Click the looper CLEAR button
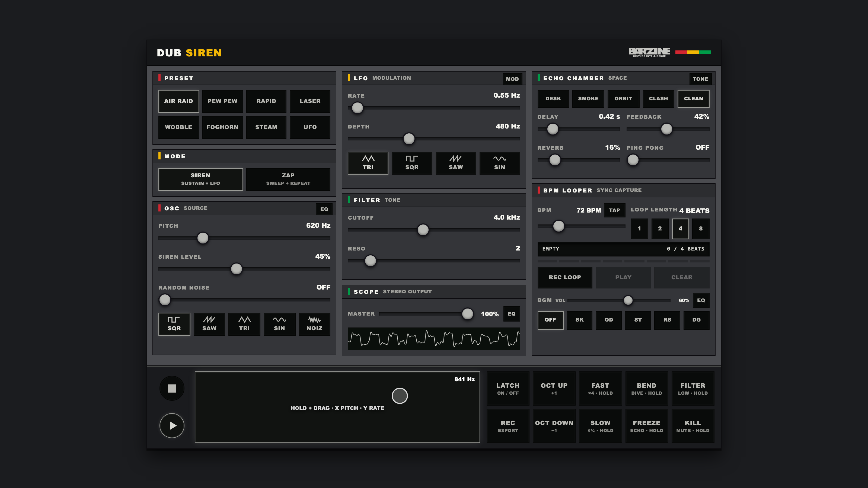The width and height of the screenshot is (868, 488). 682,278
